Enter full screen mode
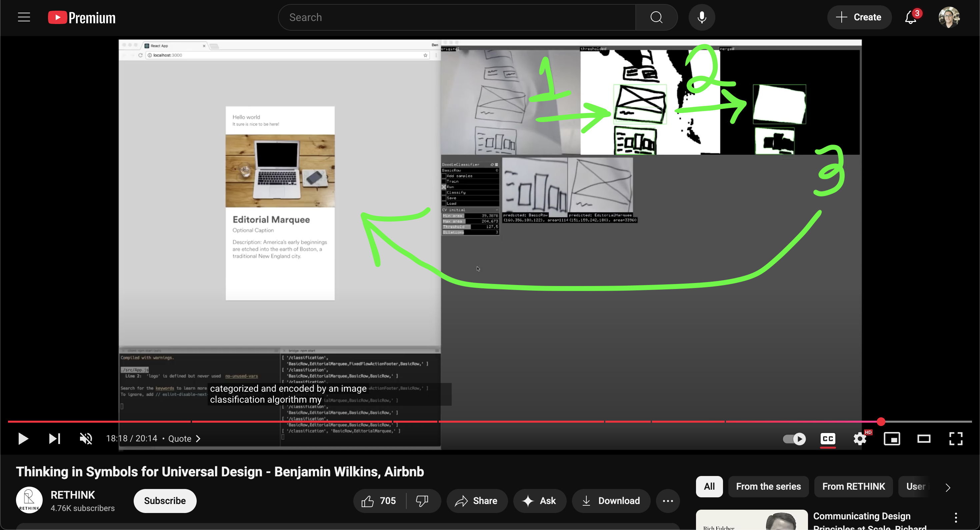980x530 pixels. pyautogui.click(x=956, y=439)
